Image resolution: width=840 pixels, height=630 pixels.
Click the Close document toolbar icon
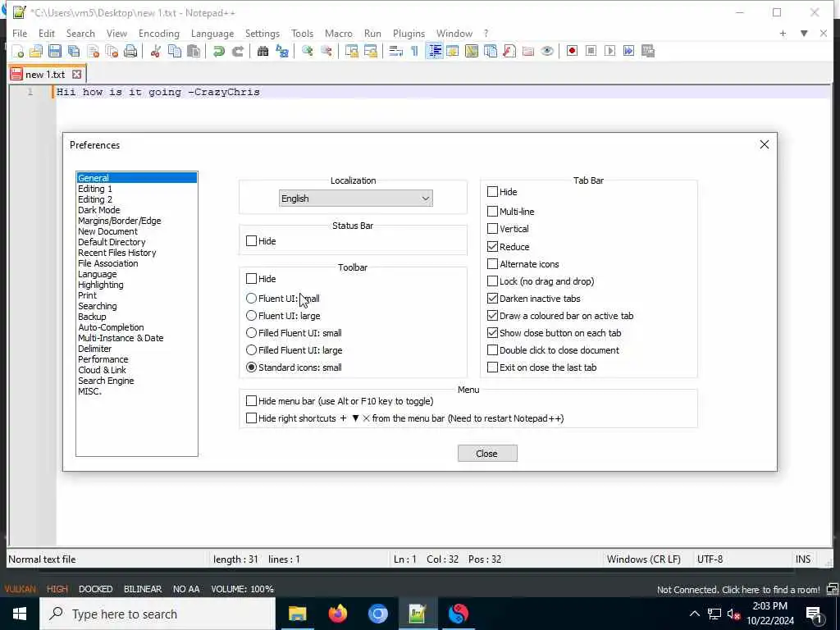[x=93, y=51]
